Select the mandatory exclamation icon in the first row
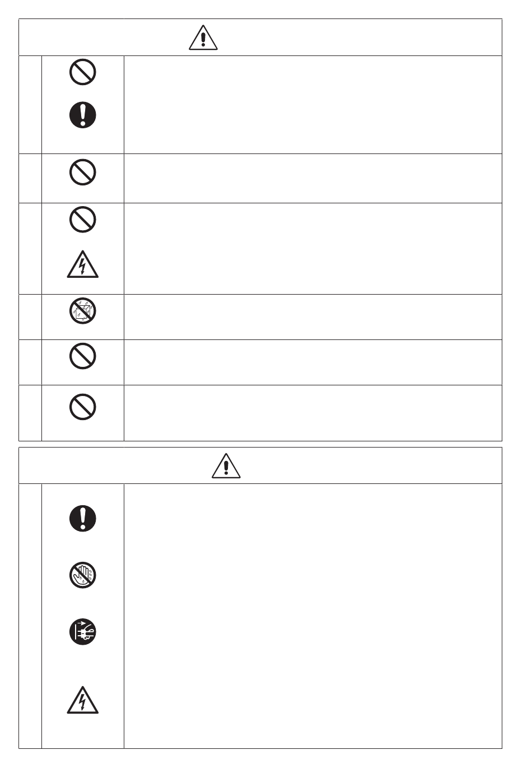 (83, 115)
